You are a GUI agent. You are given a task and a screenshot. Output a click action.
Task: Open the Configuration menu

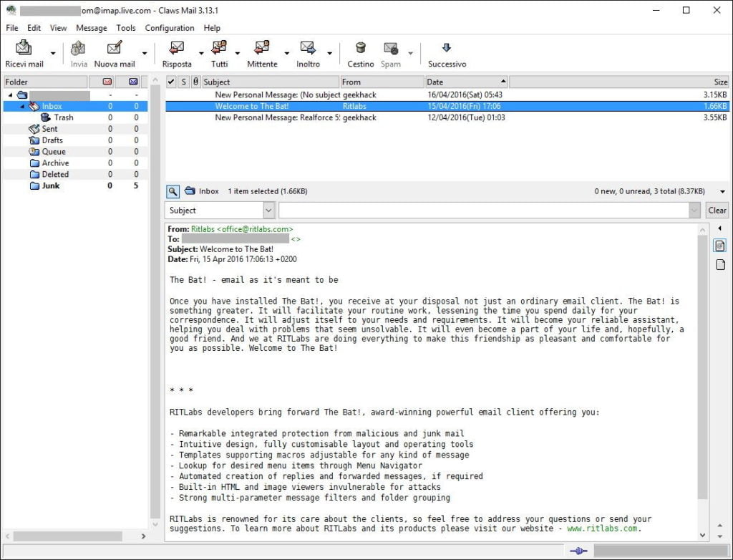[x=170, y=28]
